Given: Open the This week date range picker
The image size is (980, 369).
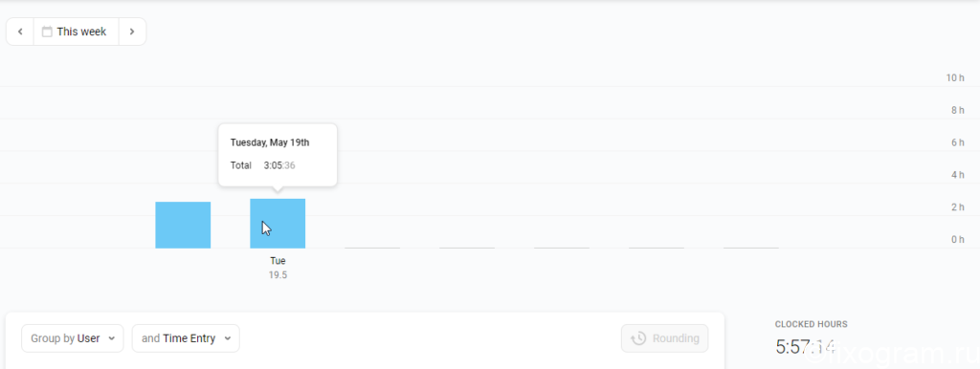Looking at the screenshot, I should 76,32.
